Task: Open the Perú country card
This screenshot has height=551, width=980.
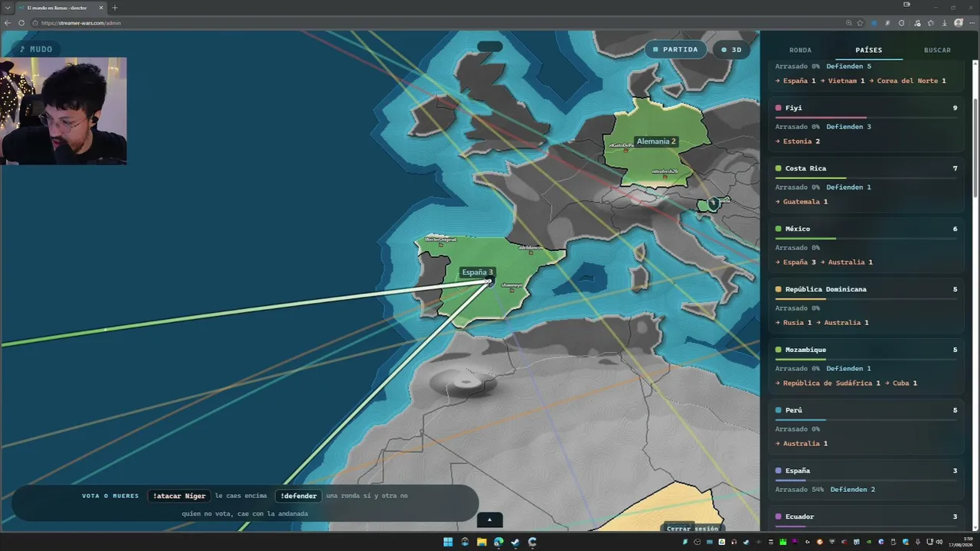Action: coord(866,425)
